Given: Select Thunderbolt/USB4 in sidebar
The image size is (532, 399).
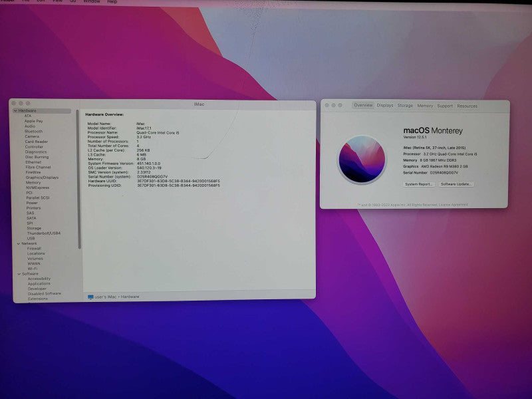Looking at the screenshot, I should 44,233.
